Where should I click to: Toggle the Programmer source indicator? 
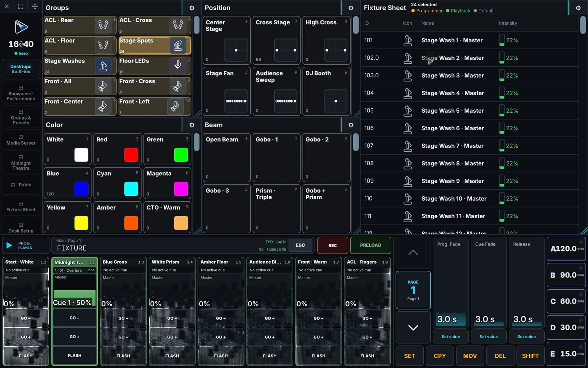tap(427, 11)
